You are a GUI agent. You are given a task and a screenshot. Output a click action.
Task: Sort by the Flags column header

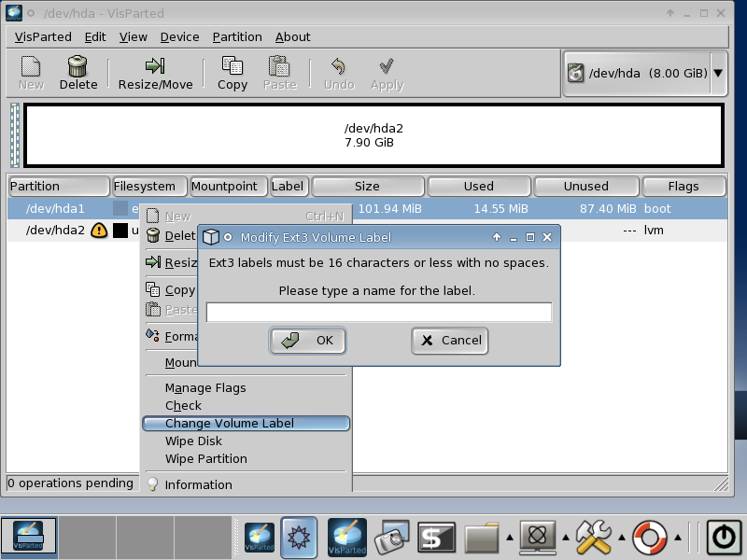click(x=684, y=186)
